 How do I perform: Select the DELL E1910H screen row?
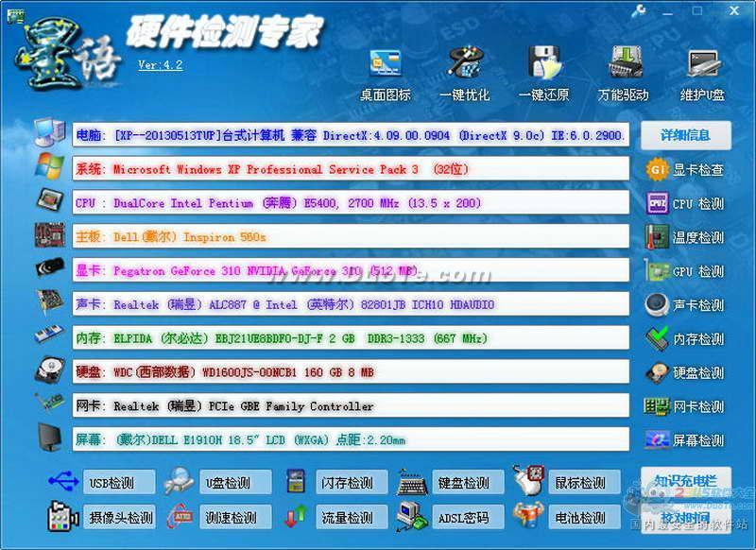point(351,439)
